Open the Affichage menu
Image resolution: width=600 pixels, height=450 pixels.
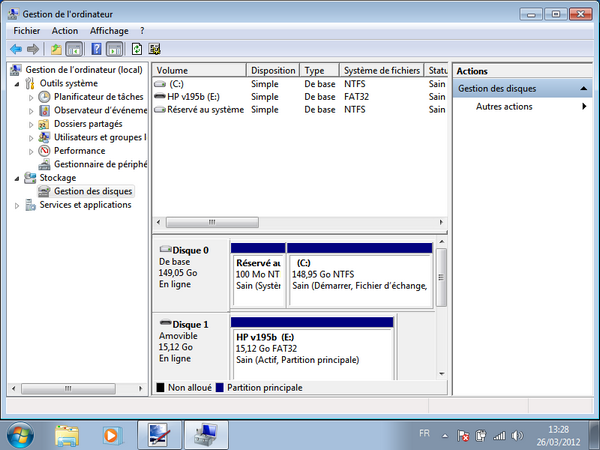[110, 31]
